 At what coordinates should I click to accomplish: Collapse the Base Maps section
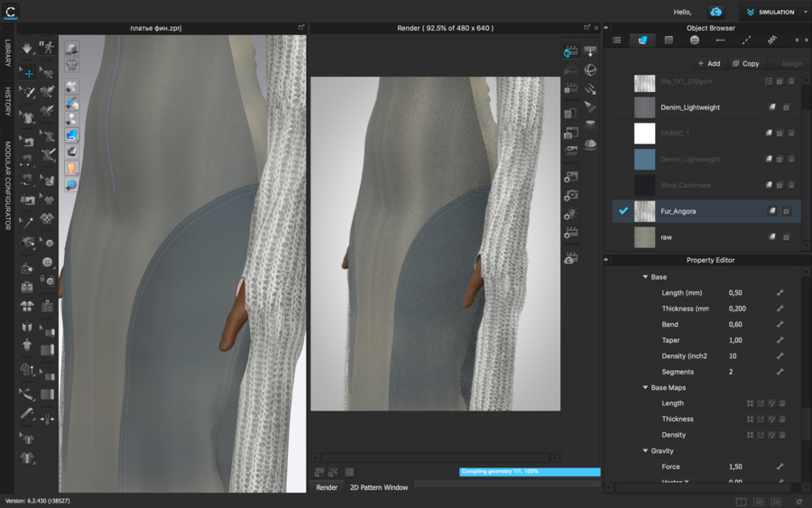click(x=645, y=387)
